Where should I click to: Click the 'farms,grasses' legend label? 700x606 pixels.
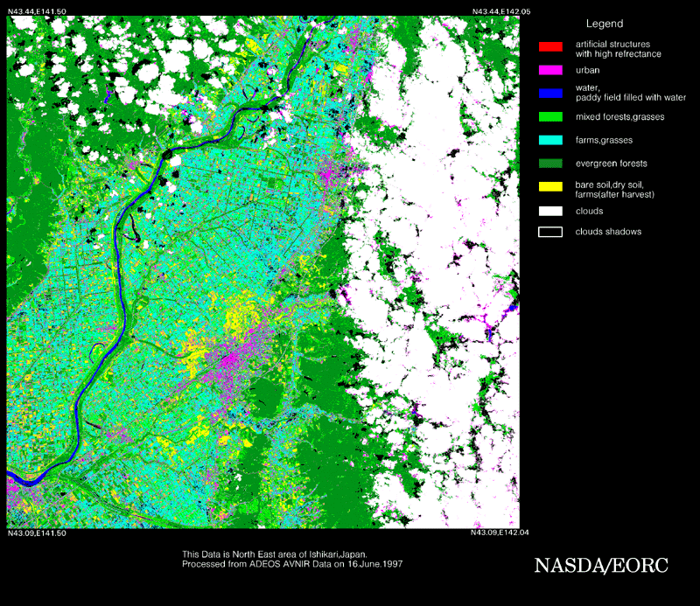604,140
